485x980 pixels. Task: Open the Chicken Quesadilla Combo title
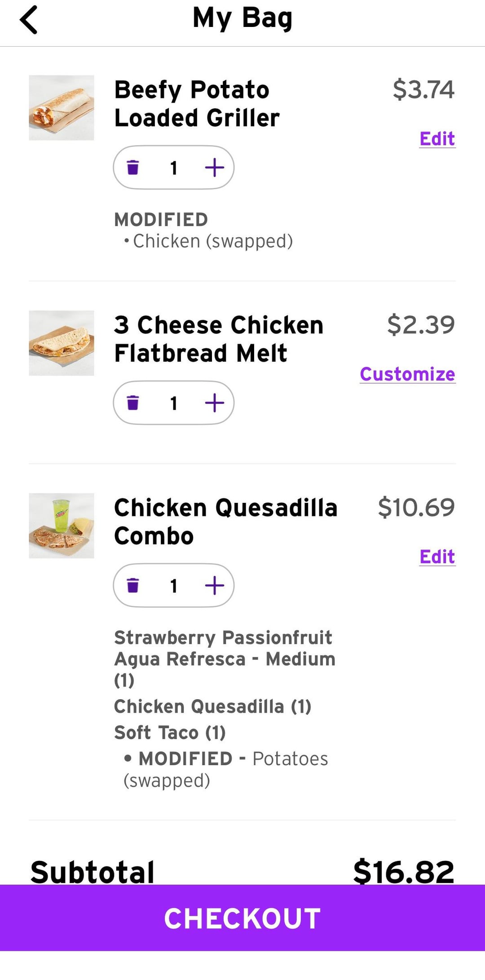225,522
